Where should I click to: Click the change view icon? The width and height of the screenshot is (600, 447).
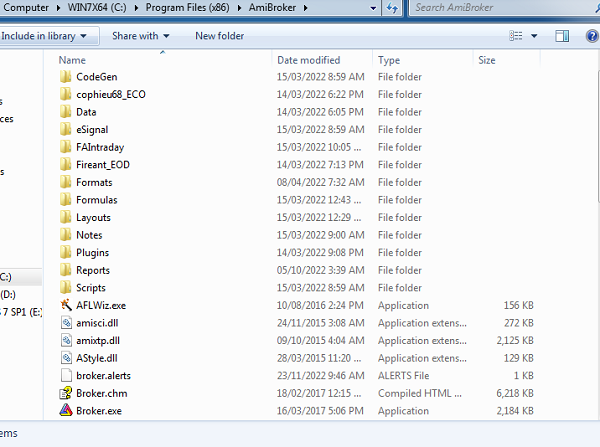coord(516,36)
